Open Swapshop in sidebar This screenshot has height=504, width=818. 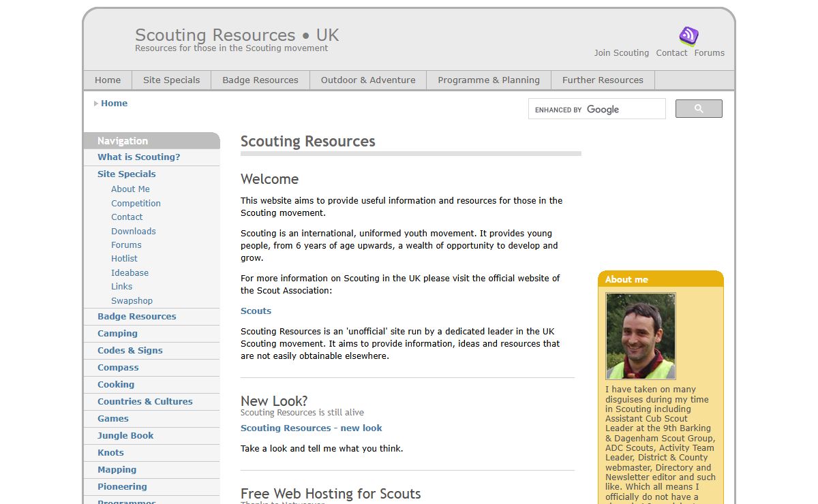(x=132, y=301)
